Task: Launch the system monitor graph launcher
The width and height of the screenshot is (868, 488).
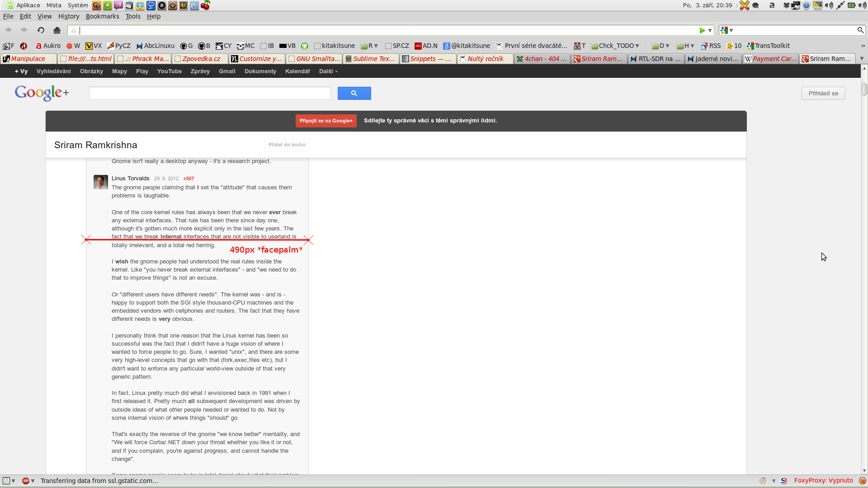Action: point(184,5)
